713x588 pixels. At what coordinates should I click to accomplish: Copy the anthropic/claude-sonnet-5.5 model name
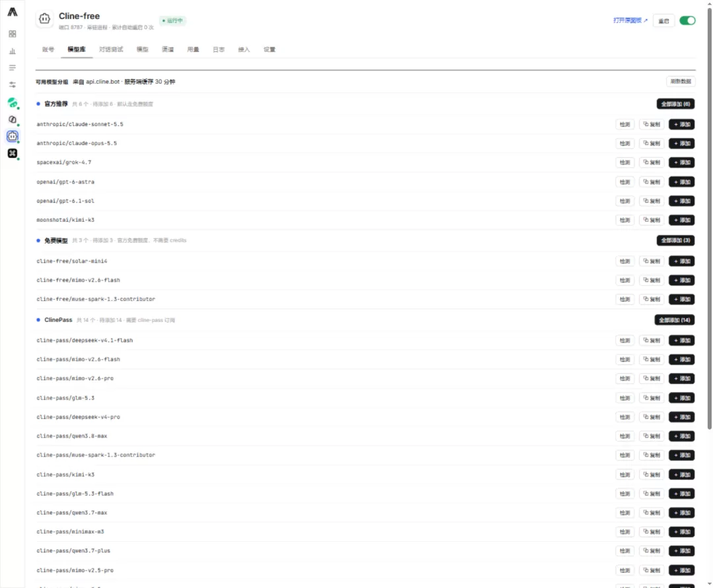pyautogui.click(x=652, y=124)
